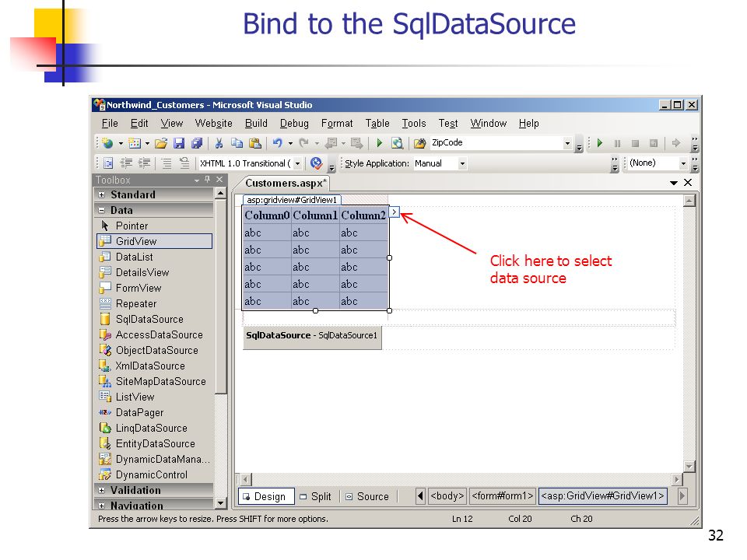Click the Open File folder icon
Image resolution: width=747 pixels, height=560 pixels.
coord(161,143)
